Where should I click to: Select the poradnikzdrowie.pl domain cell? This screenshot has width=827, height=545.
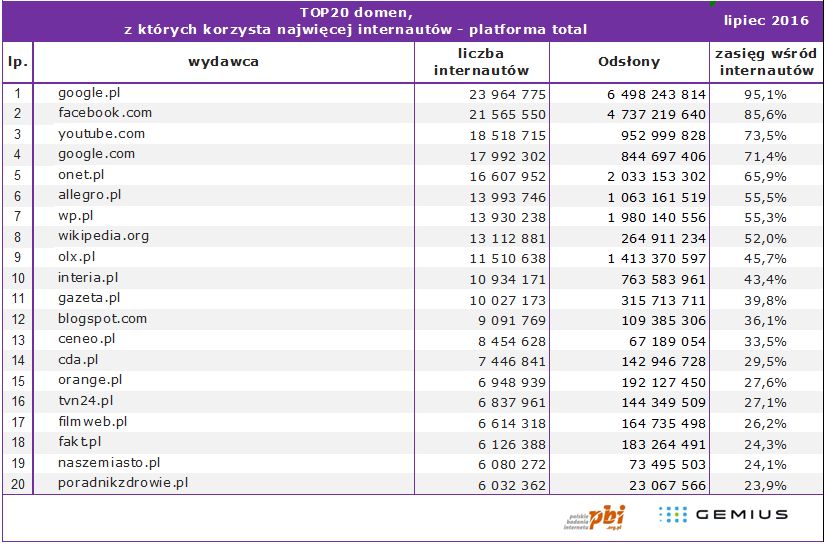point(123,483)
